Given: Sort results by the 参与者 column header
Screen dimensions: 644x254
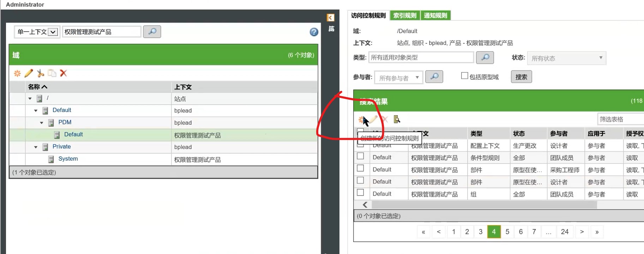Looking at the screenshot, I should 559,134.
